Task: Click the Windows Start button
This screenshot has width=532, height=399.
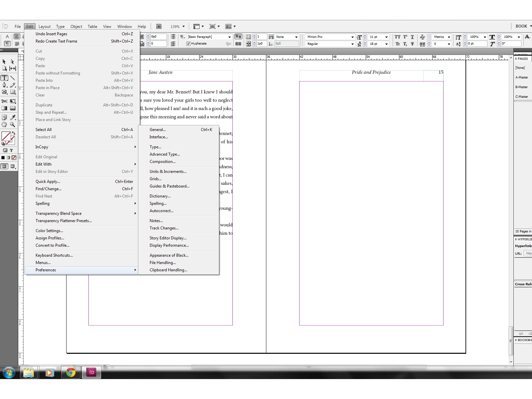Action: coord(9,372)
